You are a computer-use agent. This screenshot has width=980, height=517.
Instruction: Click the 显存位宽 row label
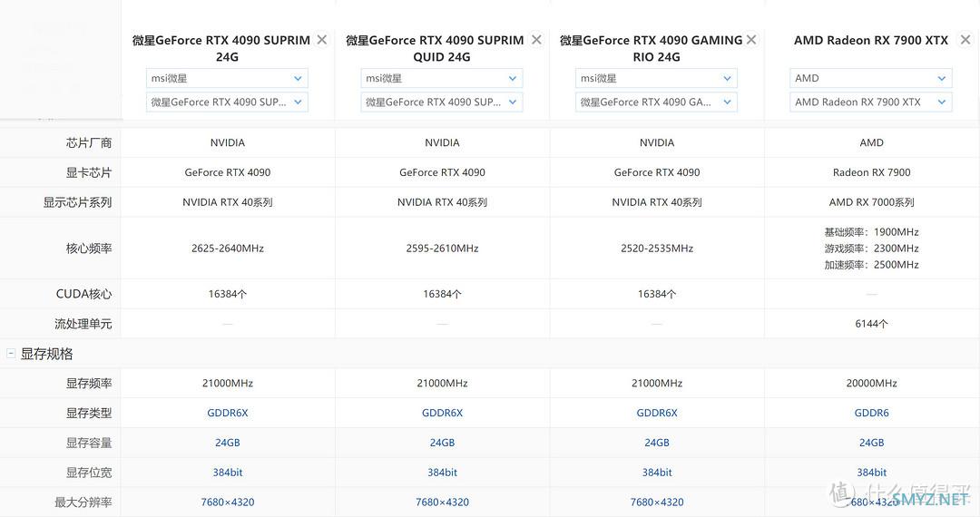pyautogui.click(x=89, y=473)
